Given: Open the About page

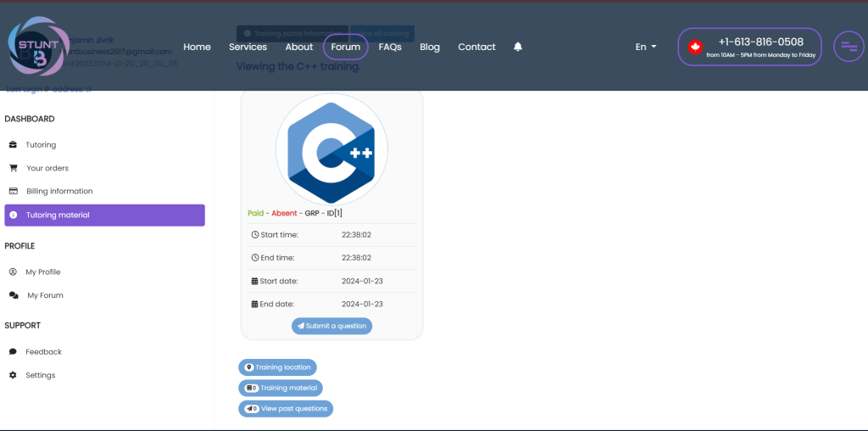Looking at the screenshot, I should 299,48.
